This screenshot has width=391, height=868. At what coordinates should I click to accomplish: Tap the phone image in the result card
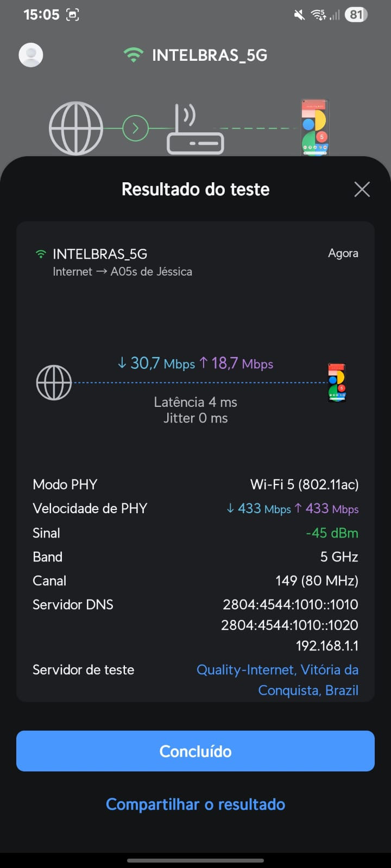337,382
